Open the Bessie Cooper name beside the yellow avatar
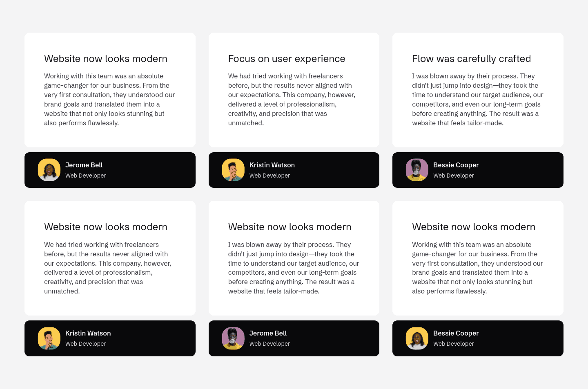The image size is (588, 389). [456, 333]
